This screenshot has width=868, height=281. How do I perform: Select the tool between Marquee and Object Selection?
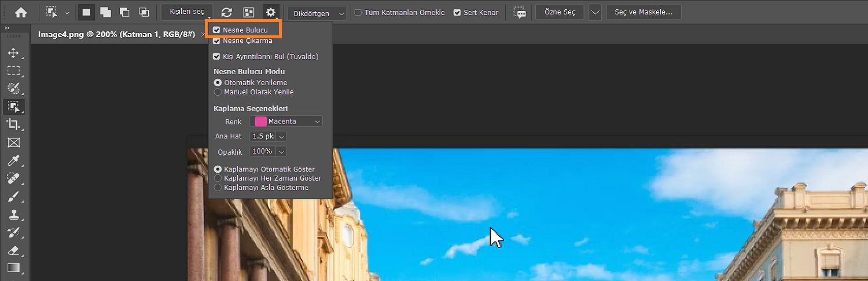coord(13,89)
